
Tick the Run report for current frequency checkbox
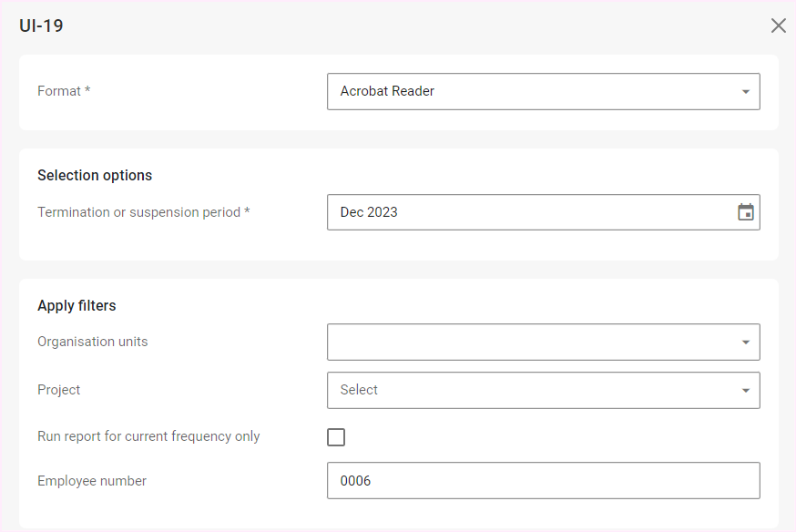pyautogui.click(x=336, y=437)
